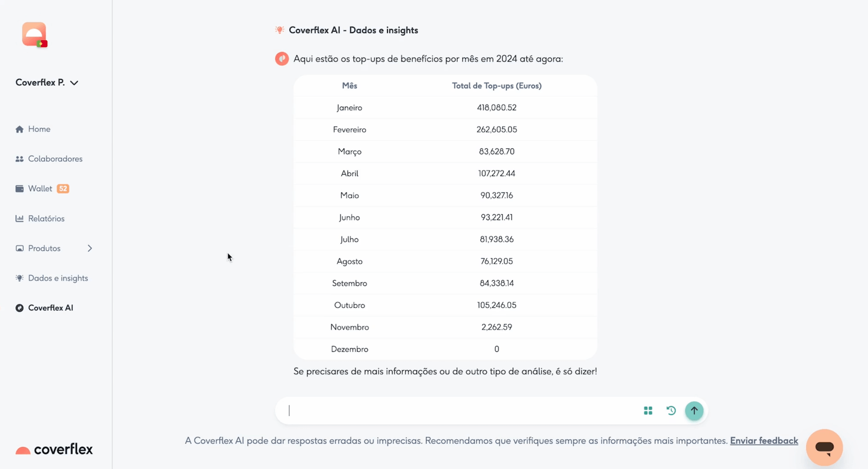Click the Enviar feedback link
The height and width of the screenshot is (469, 868).
(x=764, y=440)
